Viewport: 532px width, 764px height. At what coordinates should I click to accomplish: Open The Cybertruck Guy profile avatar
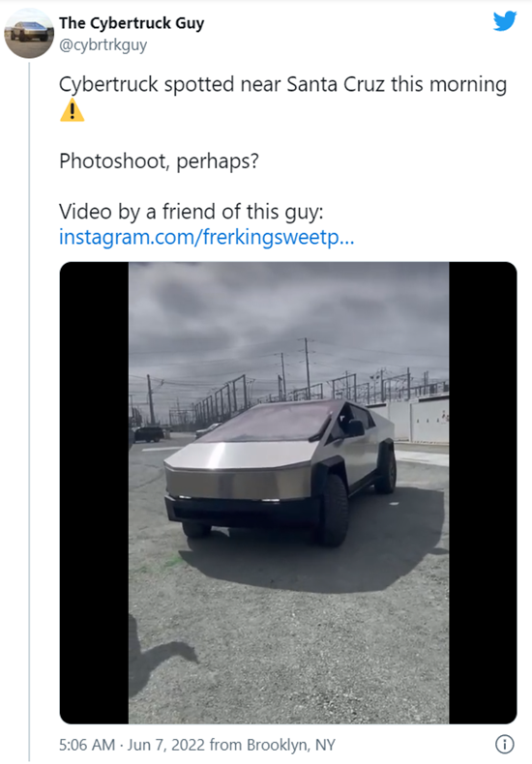point(29,33)
